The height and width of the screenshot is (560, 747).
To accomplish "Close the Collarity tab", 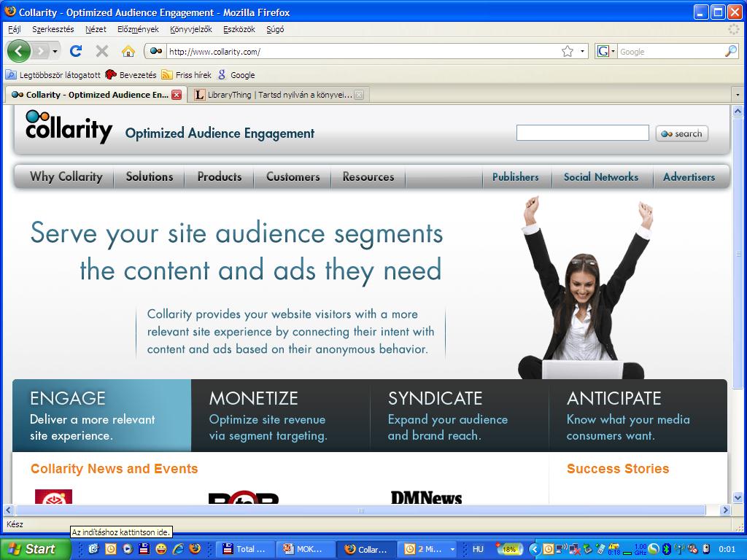I will [177, 95].
